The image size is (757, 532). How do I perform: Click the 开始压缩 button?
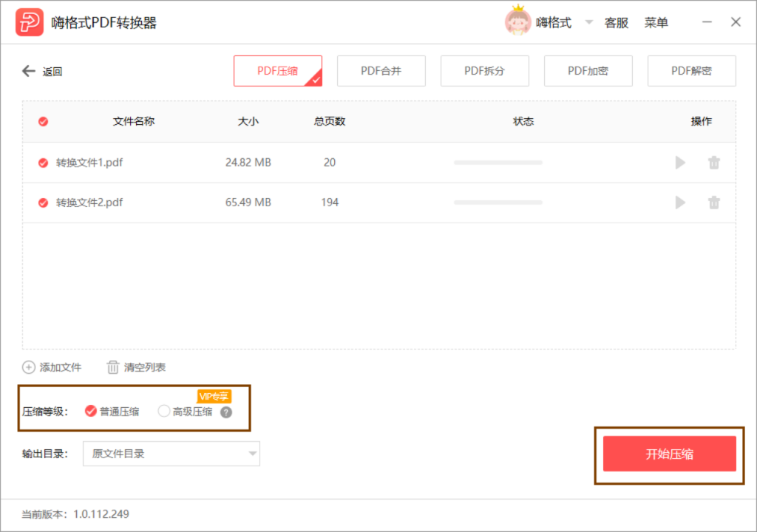coord(670,454)
